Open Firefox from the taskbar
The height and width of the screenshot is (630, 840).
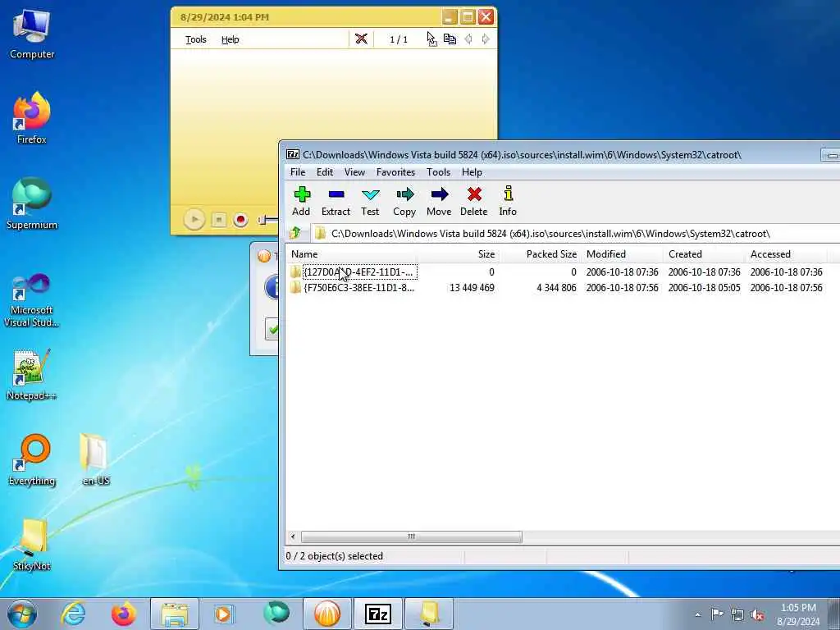pos(123,614)
